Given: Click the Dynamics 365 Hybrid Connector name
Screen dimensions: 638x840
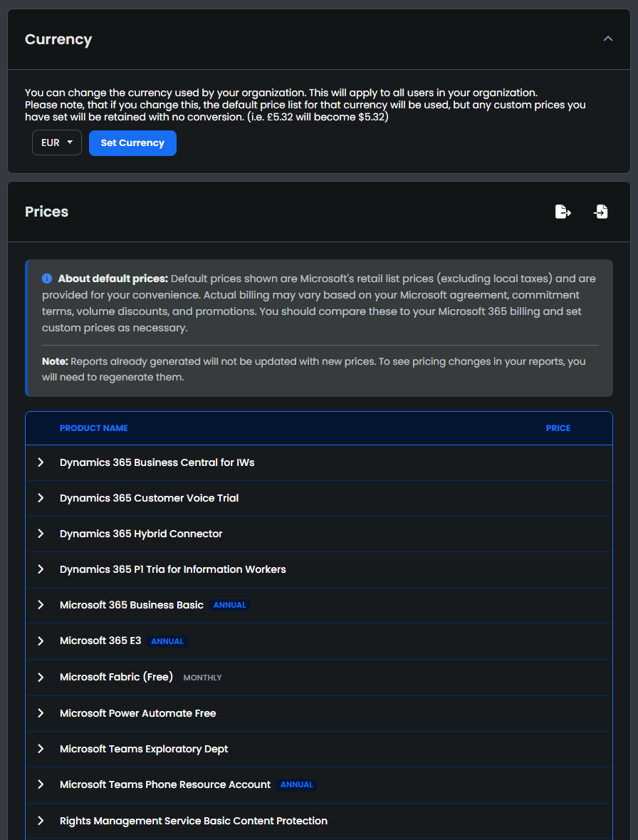Looking at the screenshot, I should (141, 534).
